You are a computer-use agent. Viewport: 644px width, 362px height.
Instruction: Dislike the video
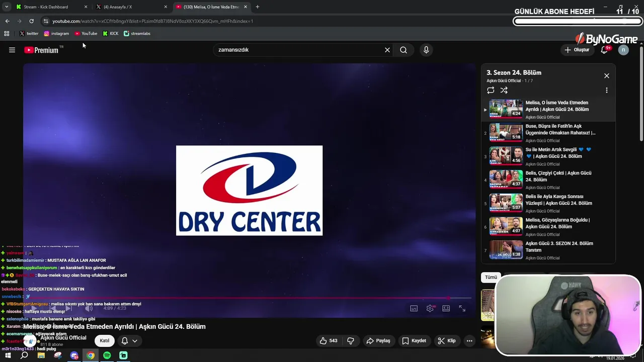tap(351, 341)
